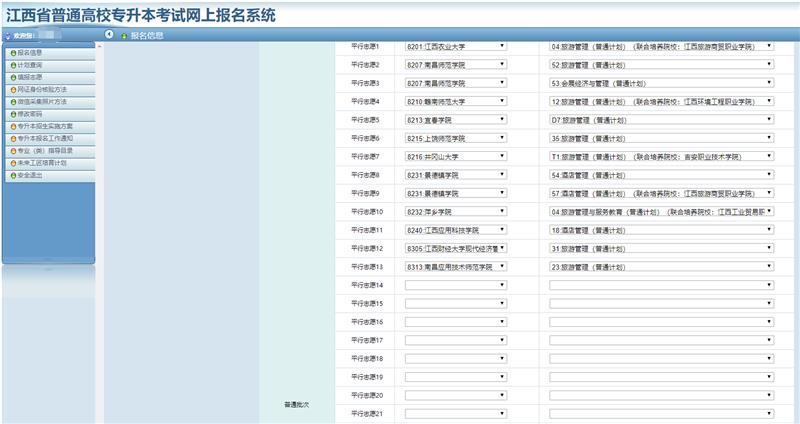Click the orange bullet icon beside 网证身份核验方法
The width and height of the screenshot is (800, 424).
pyautogui.click(x=14, y=90)
